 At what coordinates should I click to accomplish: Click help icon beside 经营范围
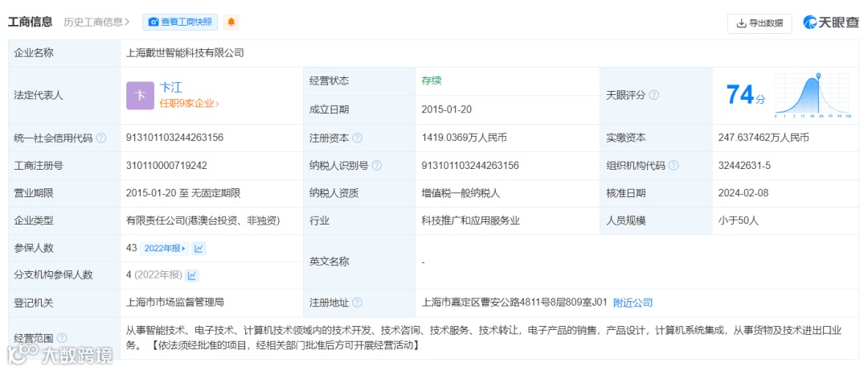[x=61, y=338]
